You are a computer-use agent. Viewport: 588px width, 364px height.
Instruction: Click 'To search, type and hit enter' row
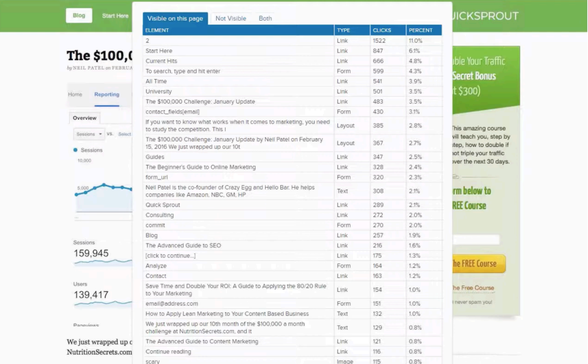coord(292,71)
